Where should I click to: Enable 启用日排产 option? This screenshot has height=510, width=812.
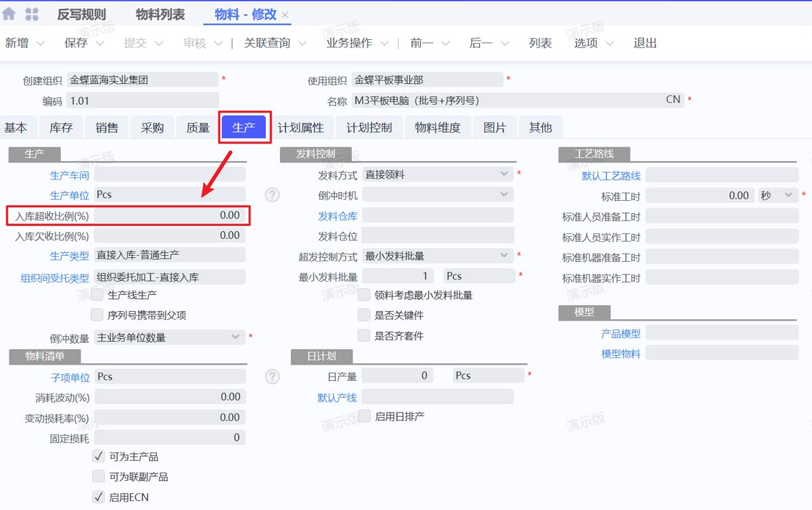click(x=363, y=417)
